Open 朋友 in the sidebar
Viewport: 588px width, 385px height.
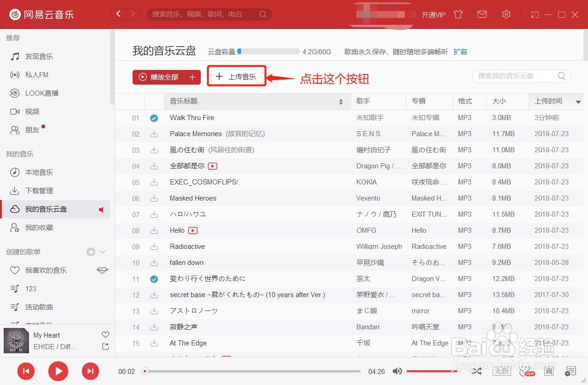coord(55,130)
